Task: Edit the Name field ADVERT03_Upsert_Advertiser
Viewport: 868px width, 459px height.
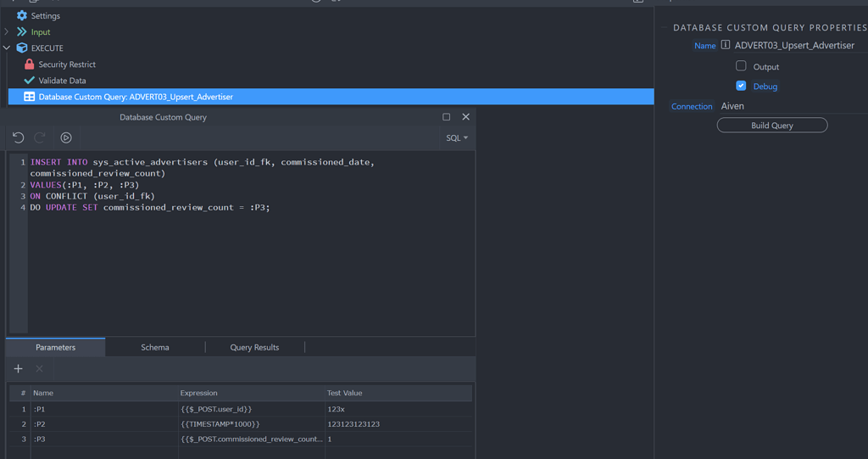Action: (794, 45)
